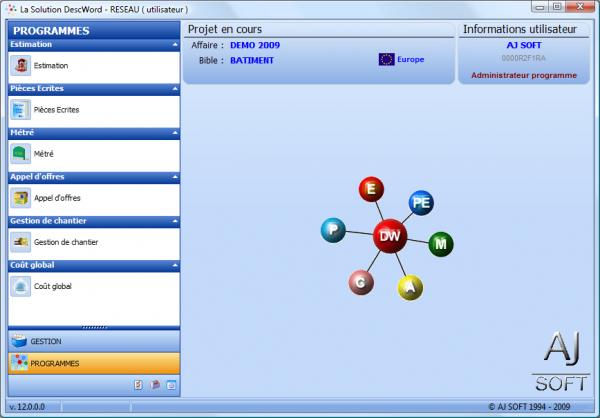Click the Métré list label
The height and width of the screenshot is (418, 600).
(x=43, y=154)
